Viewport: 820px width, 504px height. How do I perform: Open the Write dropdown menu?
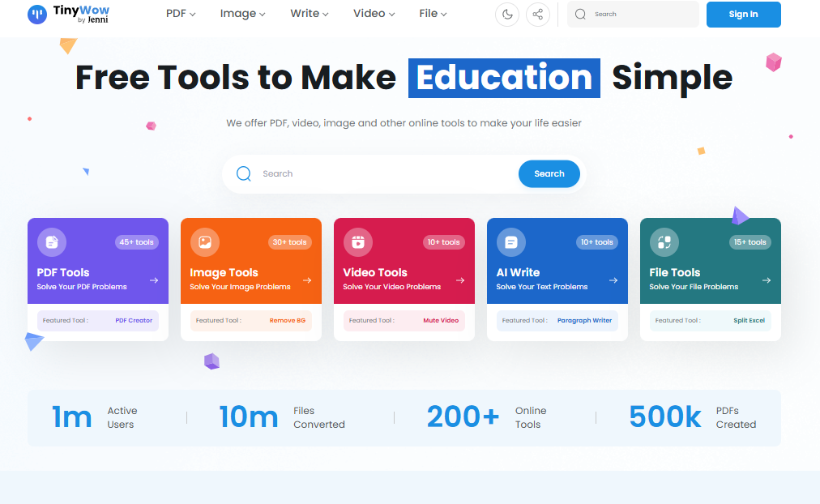pyautogui.click(x=310, y=14)
